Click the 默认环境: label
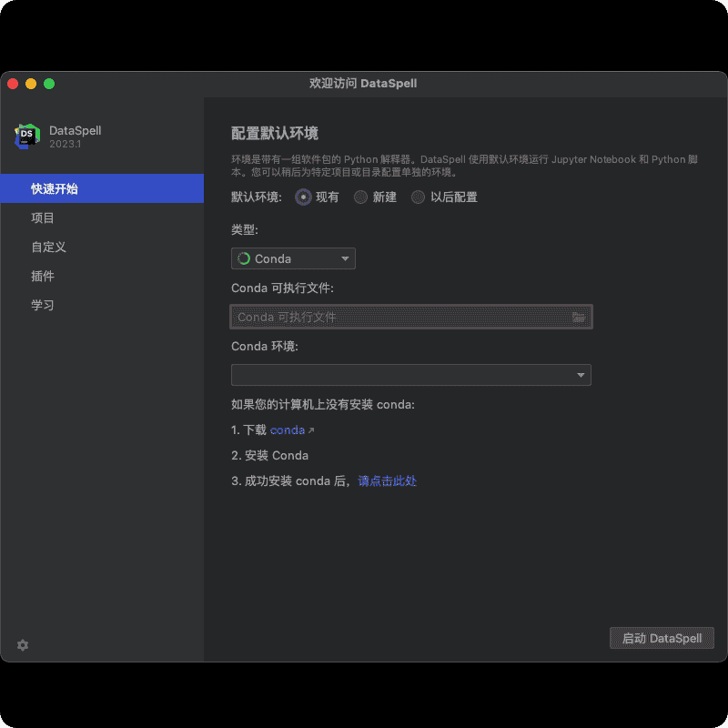The image size is (728, 728). (x=257, y=197)
